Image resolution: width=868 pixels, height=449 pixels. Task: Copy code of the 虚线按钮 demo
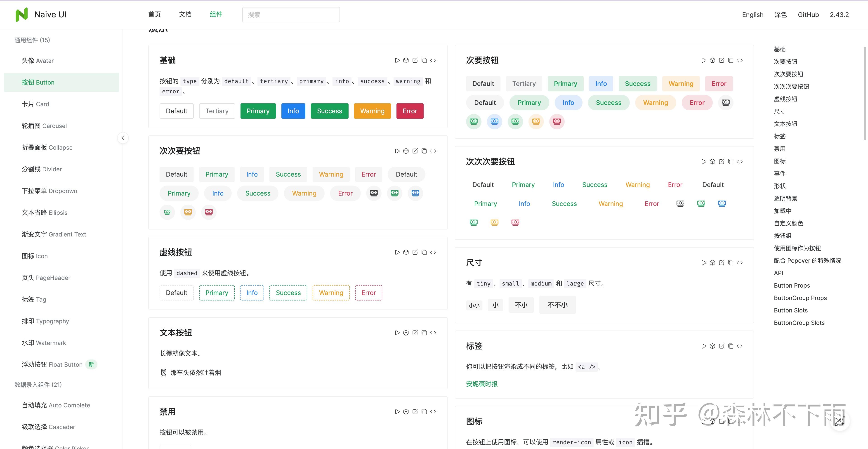coord(424,252)
